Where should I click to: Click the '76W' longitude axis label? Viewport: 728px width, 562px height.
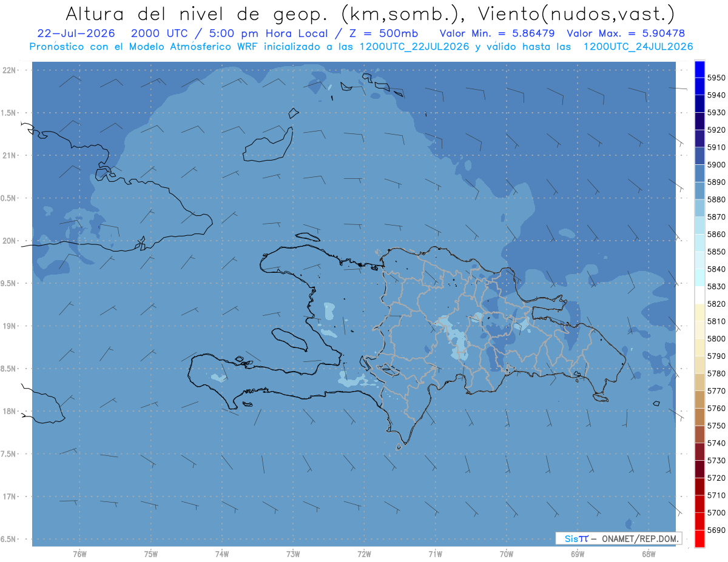pos(79,554)
